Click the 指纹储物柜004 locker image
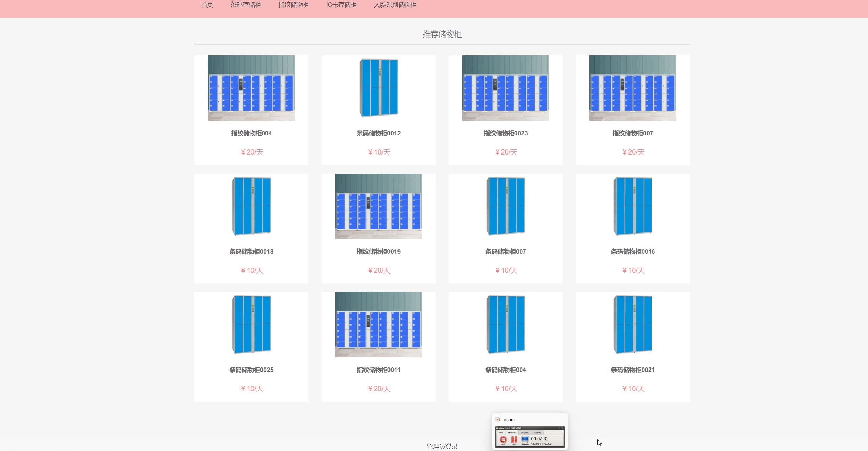Viewport: 868px width, 451px height. [251, 88]
